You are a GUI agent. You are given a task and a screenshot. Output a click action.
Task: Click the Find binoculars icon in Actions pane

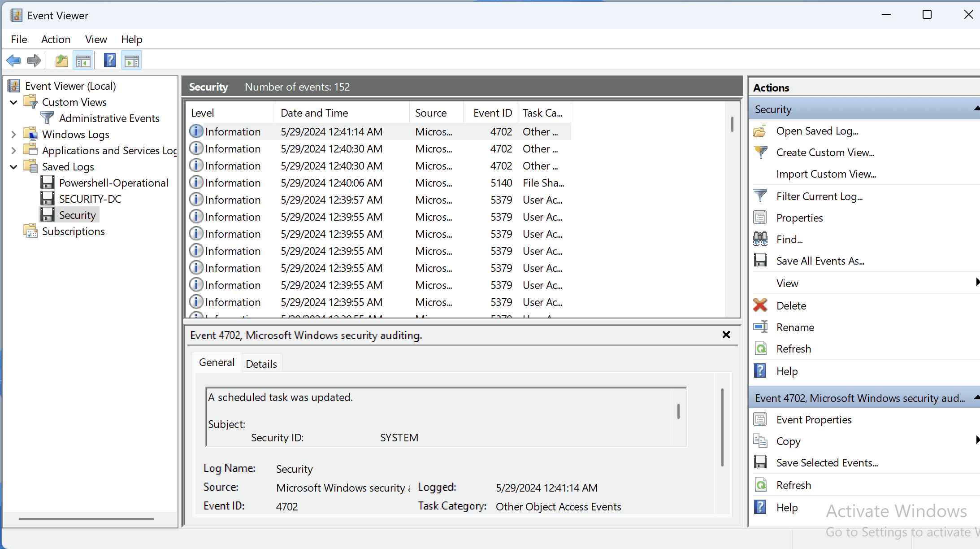(760, 239)
